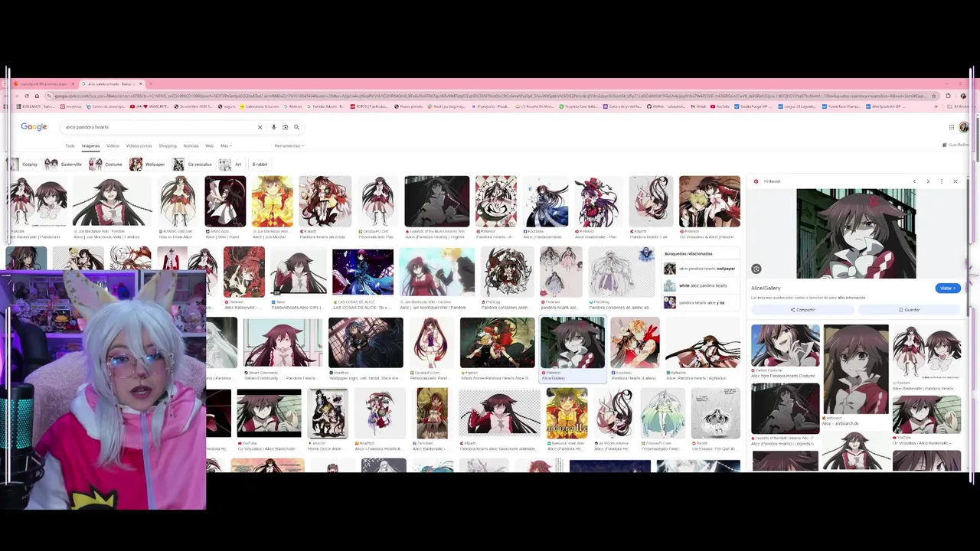Close the image preview panel
This screenshot has width=980, height=551.
pyautogui.click(x=955, y=181)
